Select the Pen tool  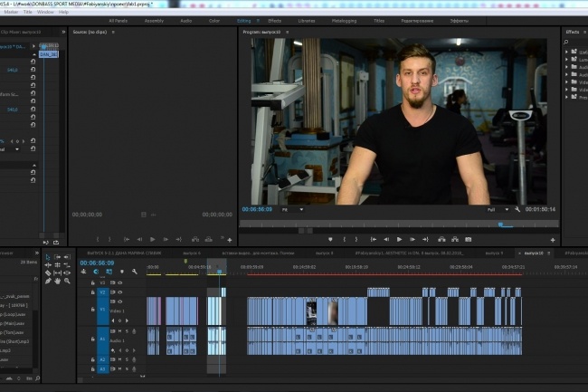pos(48,281)
